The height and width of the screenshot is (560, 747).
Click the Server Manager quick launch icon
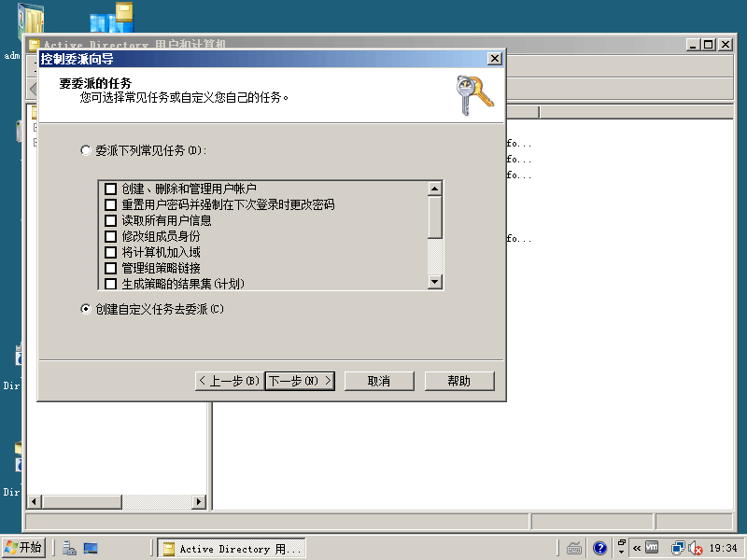pyautogui.click(x=70, y=549)
